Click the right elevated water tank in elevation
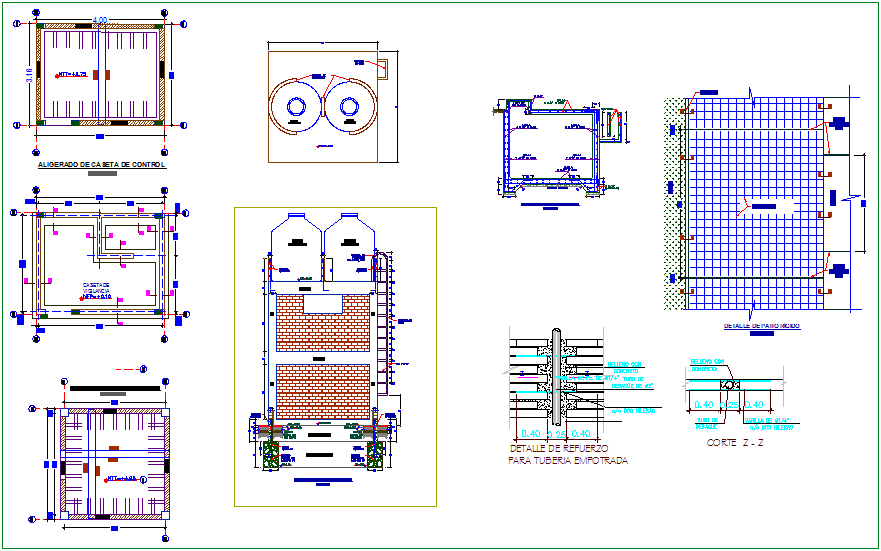Image resolution: width=881 pixels, height=551 pixels. click(x=350, y=242)
